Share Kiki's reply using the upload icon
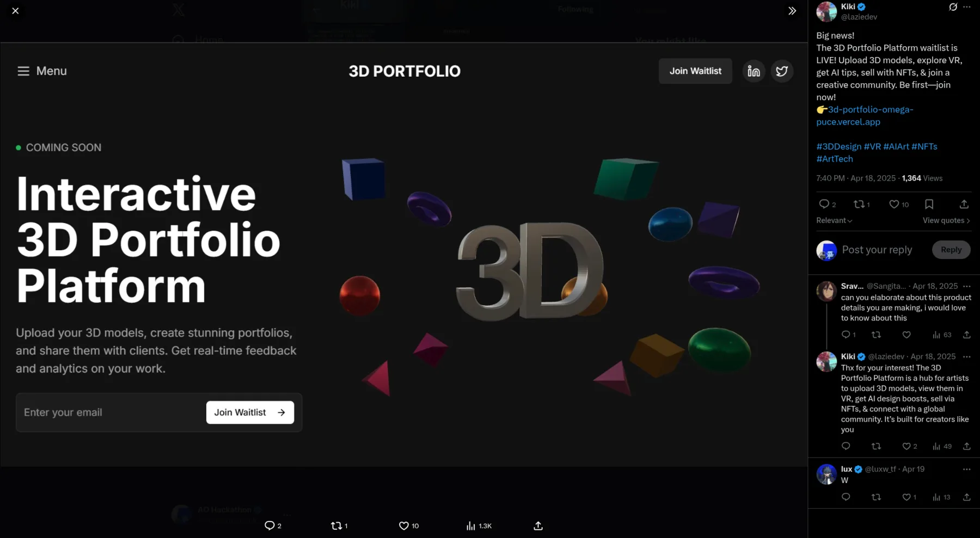Screen dimensions: 980x538 point(967,446)
